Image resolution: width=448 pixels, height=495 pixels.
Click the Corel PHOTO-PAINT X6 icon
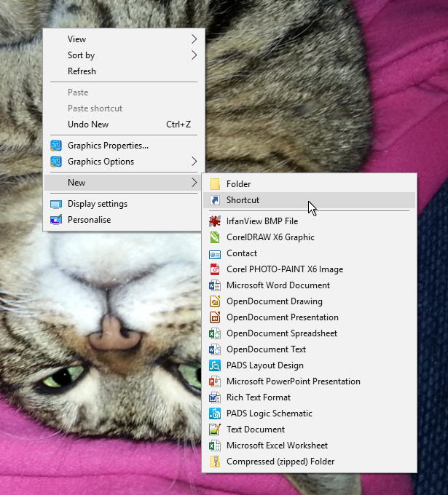point(215,269)
